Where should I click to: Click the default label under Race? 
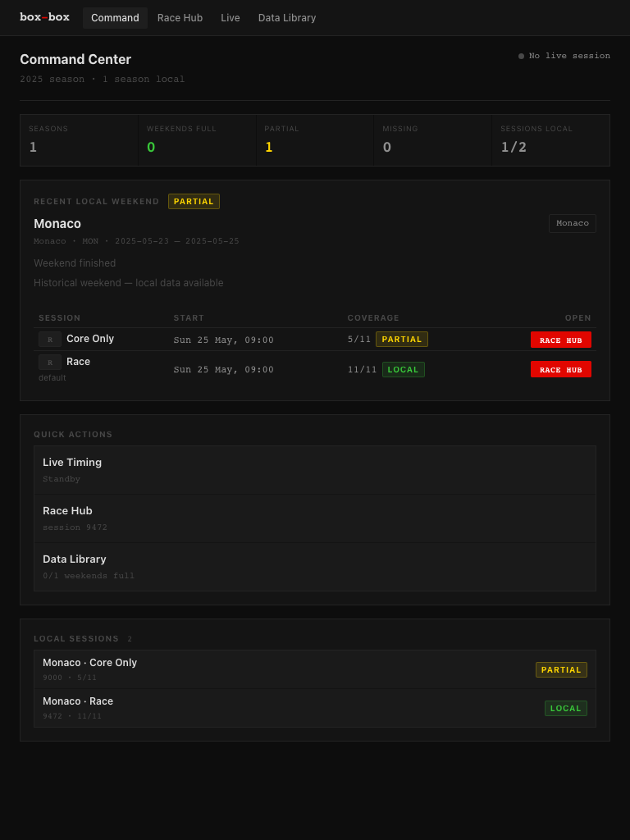pyautogui.click(x=52, y=377)
